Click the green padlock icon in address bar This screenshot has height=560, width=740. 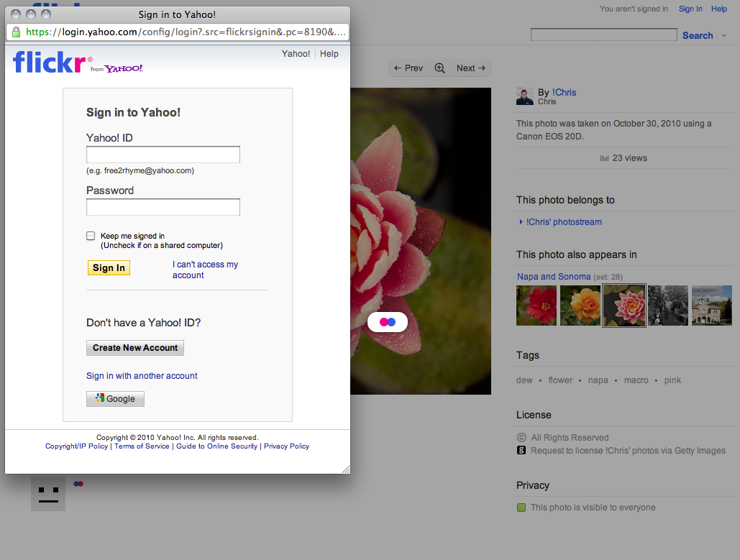pyautogui.click(x=16, y=32)
